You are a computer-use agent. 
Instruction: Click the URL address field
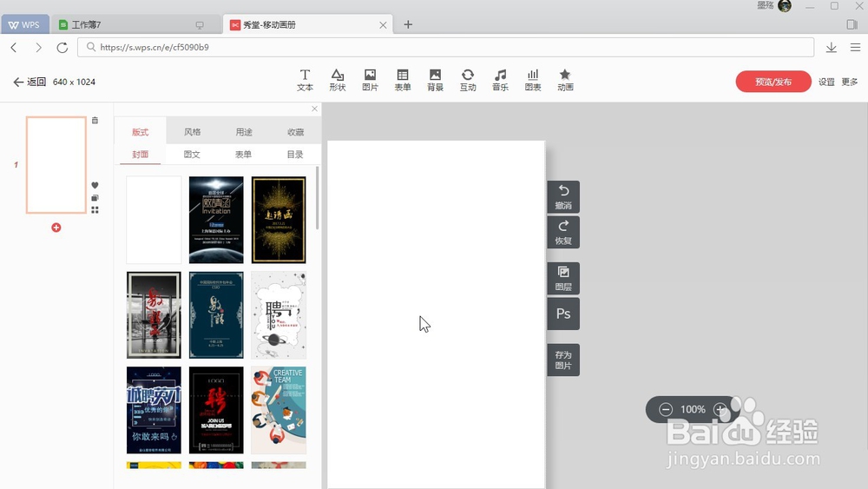click(x=445, y=48)
